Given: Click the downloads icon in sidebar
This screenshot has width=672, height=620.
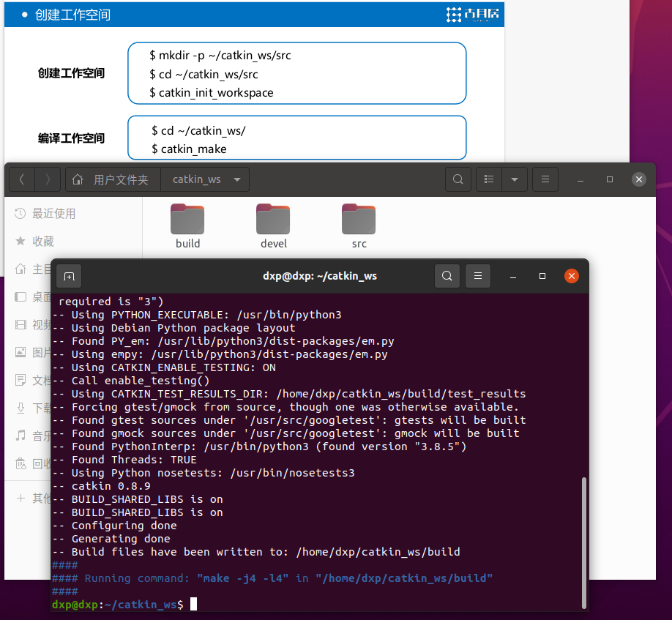Looking at the screenshot, I should pos(20,408).
